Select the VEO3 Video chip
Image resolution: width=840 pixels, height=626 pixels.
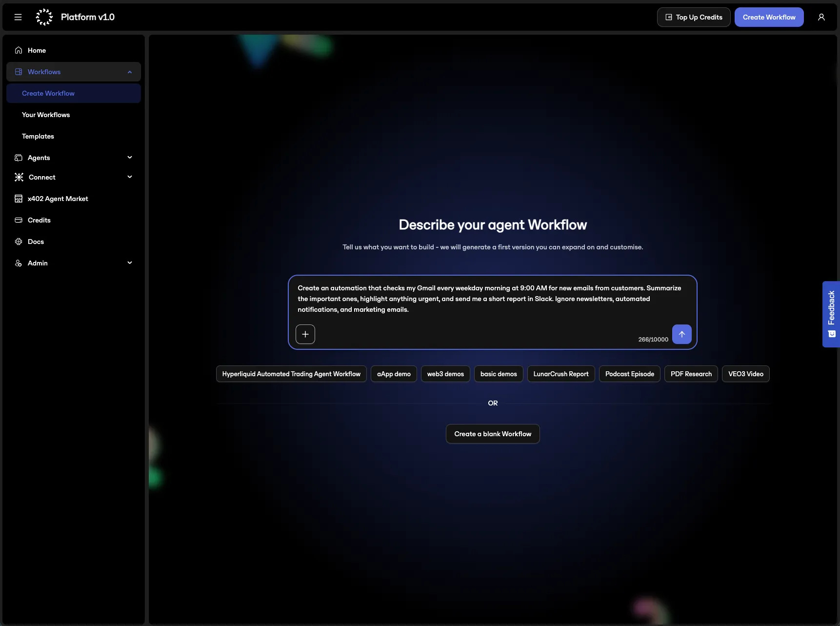click(746, 374)
